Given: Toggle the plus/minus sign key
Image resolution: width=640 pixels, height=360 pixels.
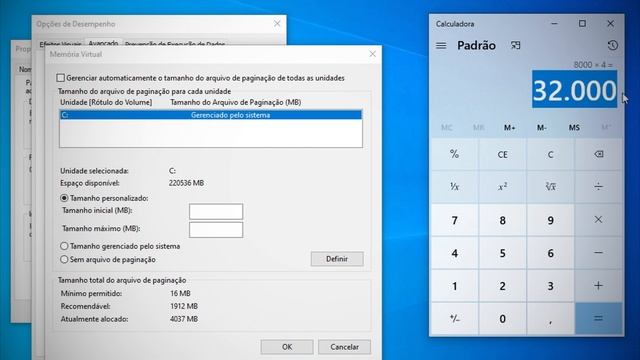Looking at the screenshot, I should coord(454,318).
